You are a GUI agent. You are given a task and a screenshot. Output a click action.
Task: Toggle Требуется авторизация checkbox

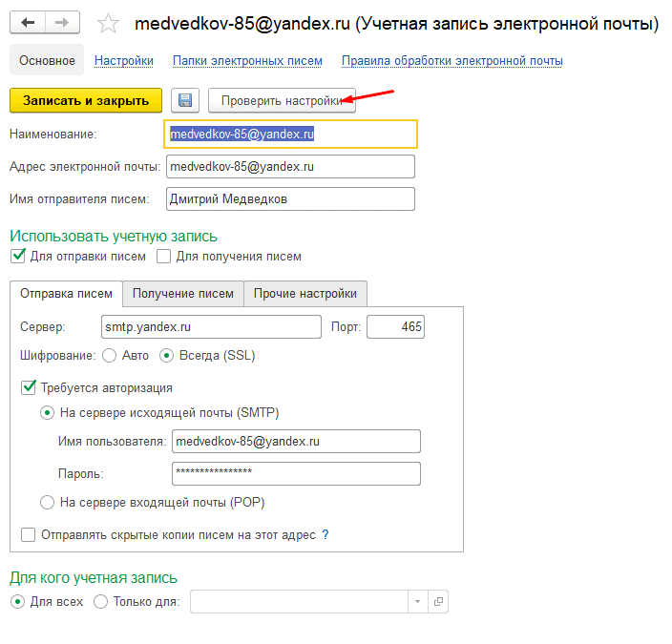click(29, 387)
